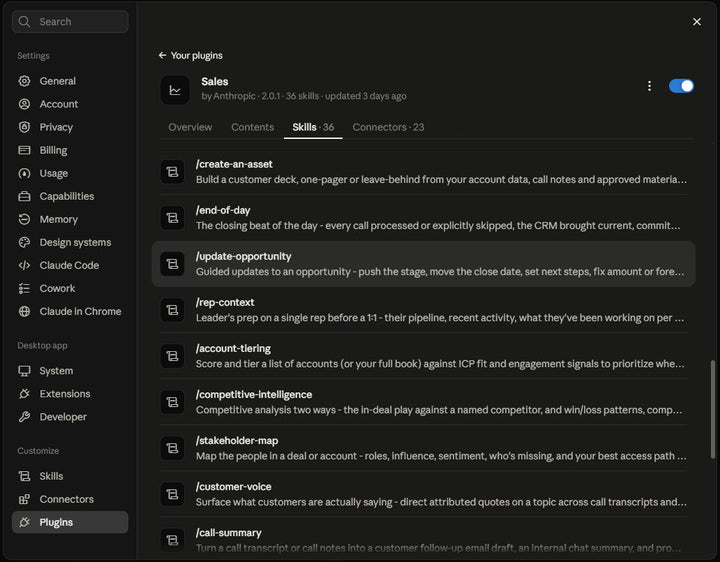Click the Sales plugin chart icon
Image resolution: width=720 pixels, height=562 pixels.
click(x=175, y=90)
